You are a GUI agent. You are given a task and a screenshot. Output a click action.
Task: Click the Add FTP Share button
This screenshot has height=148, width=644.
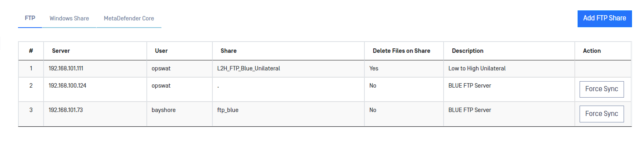tap(604, 18)
